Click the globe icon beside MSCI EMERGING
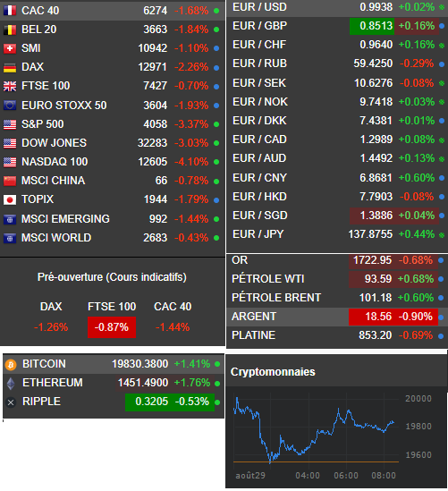The width and height of the screenshot is (448, 491). pyautogui.click(x=10, y=219)
